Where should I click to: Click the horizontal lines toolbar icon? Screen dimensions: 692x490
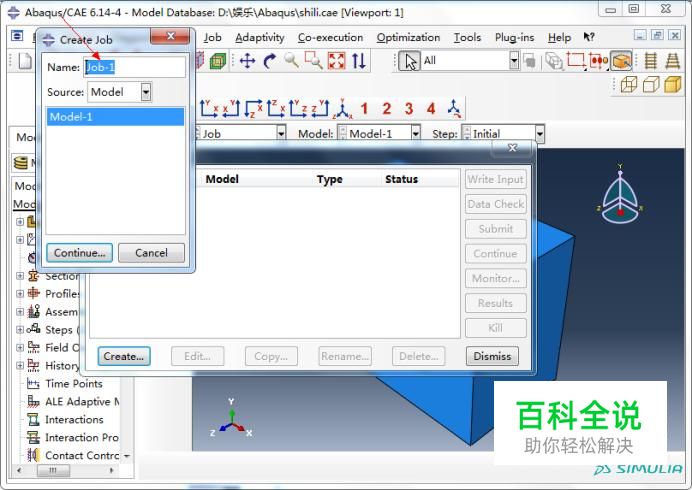[651, 61]
